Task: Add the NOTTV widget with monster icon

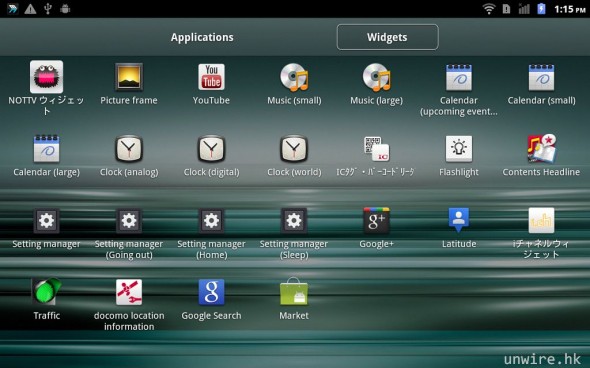Action: [x=46, y=77]
